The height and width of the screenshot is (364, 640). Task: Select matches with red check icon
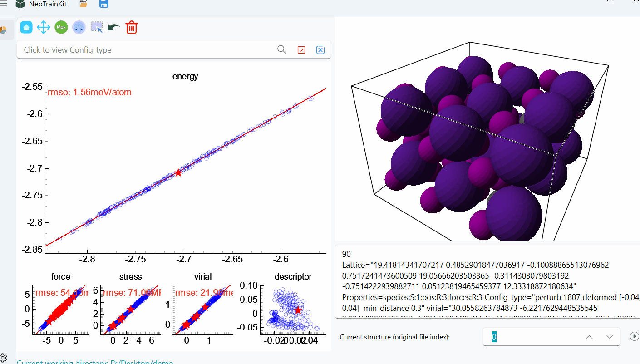click(301, 50)
